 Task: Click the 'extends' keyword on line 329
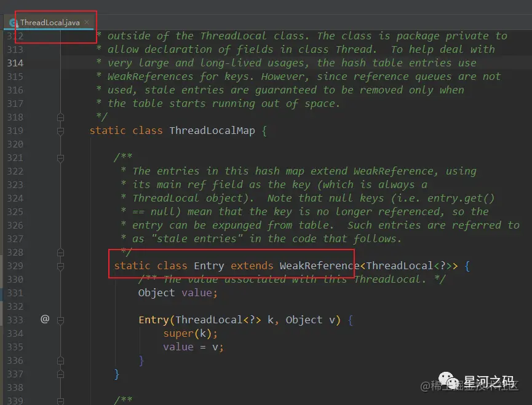[252, 265]
